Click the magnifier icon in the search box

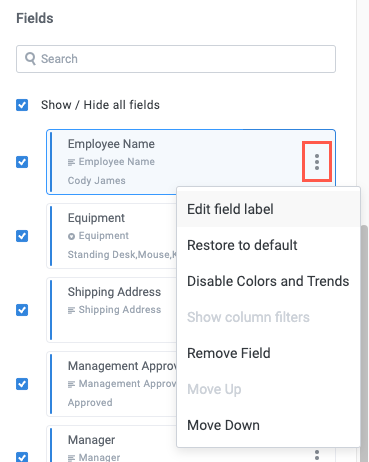click(x=30, y=59)
